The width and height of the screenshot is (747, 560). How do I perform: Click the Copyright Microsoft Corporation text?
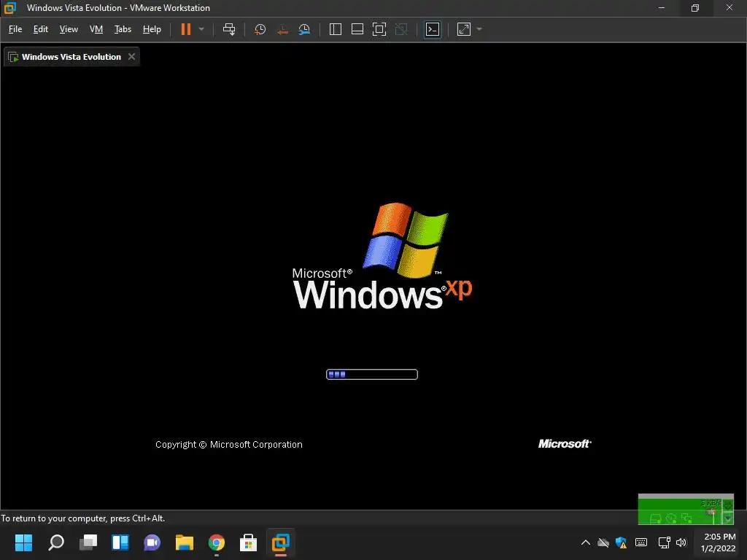point(229,445)
